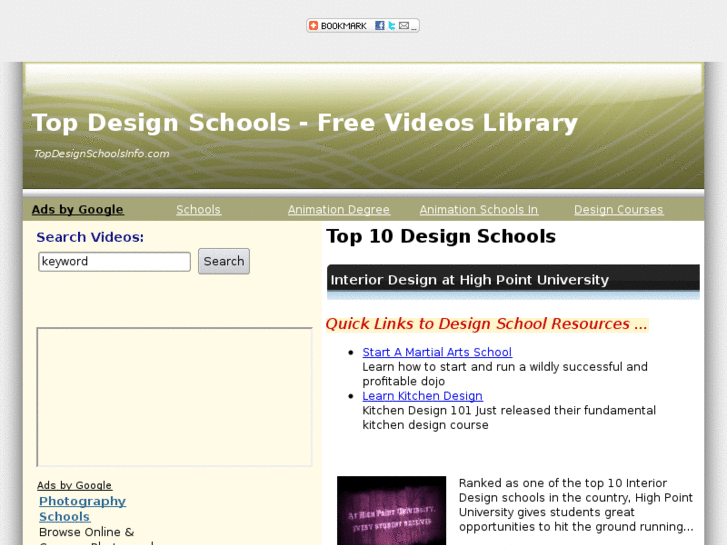The width and height of the screenshot is (727, 545).
Task: Click the Quick Links to Design School Resources heading
Action: click(x=487, y=323)
